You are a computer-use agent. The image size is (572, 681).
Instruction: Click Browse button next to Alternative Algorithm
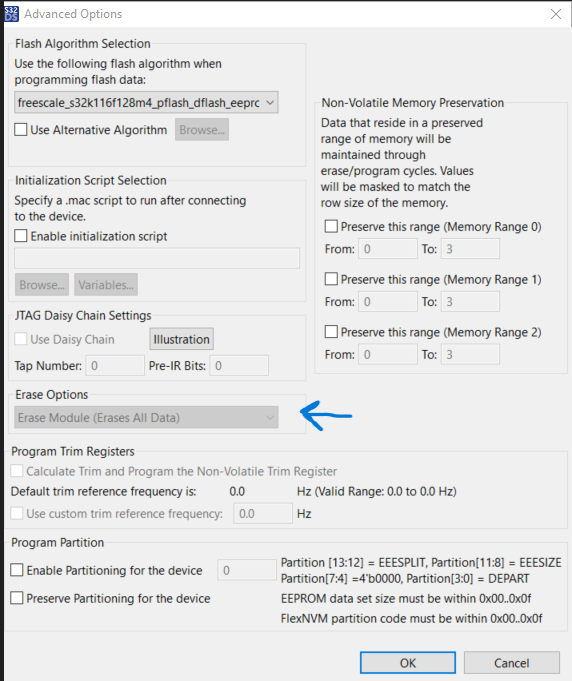pos(202,130)
